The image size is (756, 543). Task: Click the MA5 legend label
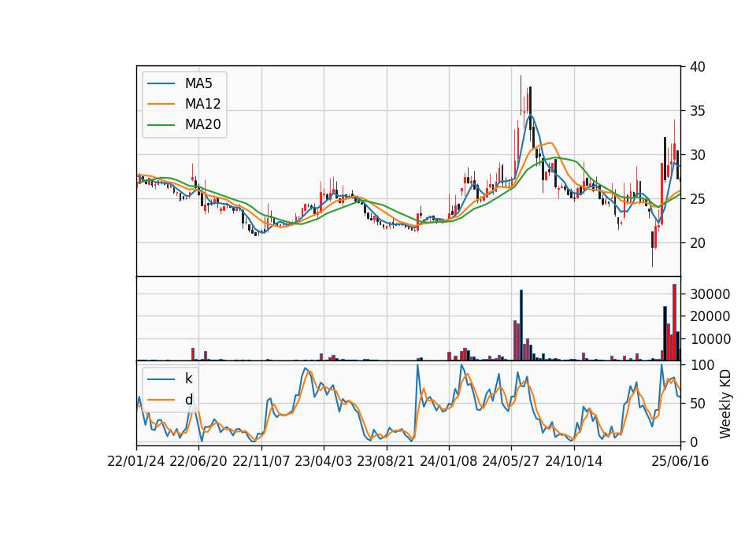(198, 83)
